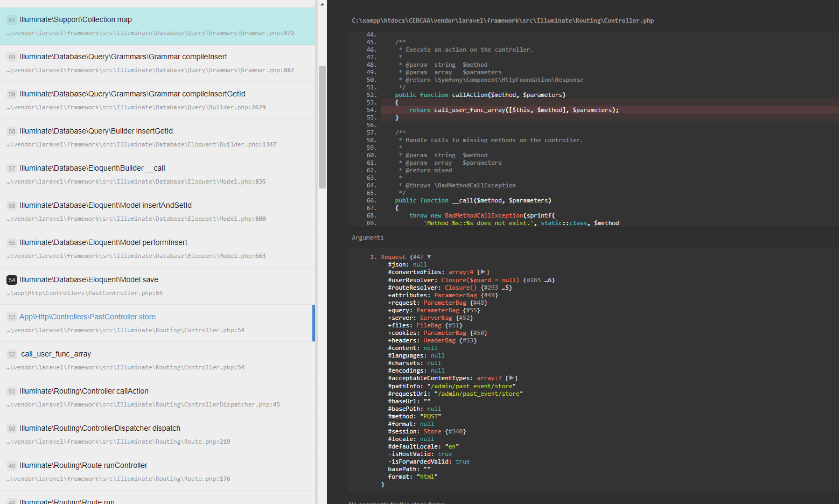Viewport: 839px width, 504px height.
Task: Select frame 56 Model insertAndSetId
Action: point(157,212)
